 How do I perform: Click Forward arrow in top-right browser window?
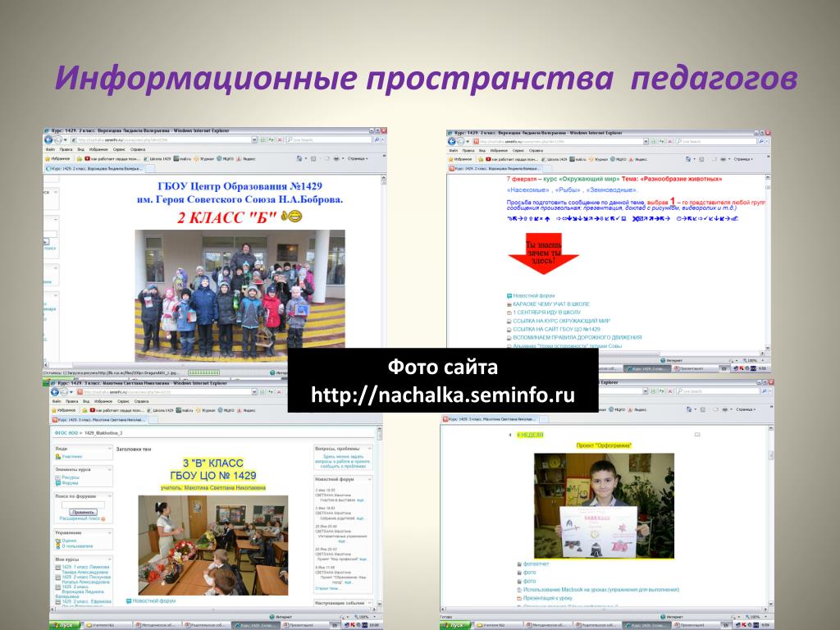pos(461,141)
